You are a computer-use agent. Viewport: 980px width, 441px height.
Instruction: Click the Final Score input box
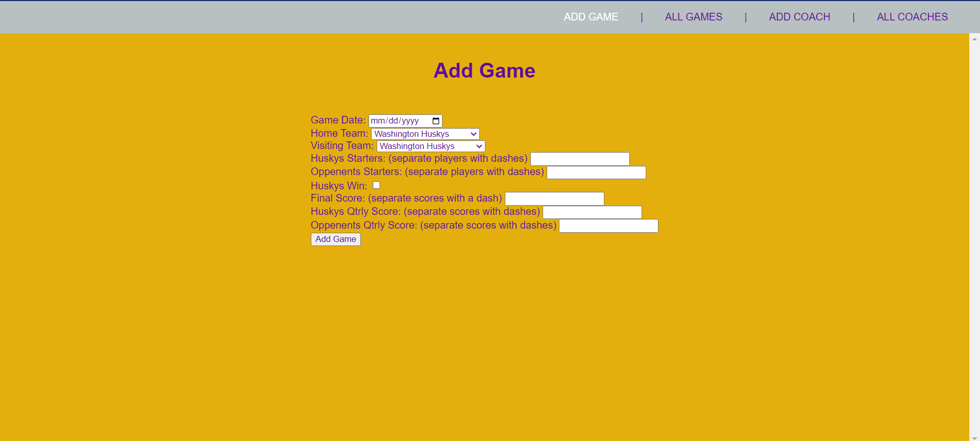click(554, 199)
